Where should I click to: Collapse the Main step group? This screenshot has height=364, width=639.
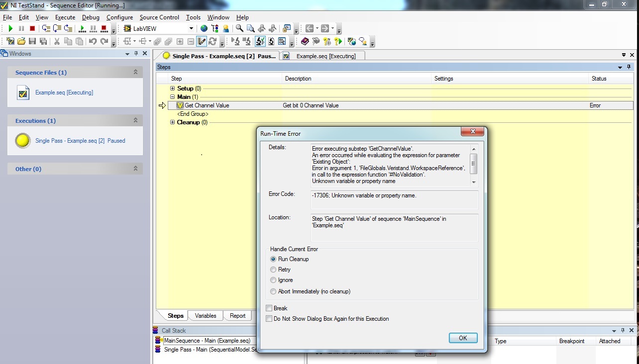tap(173, 97)
